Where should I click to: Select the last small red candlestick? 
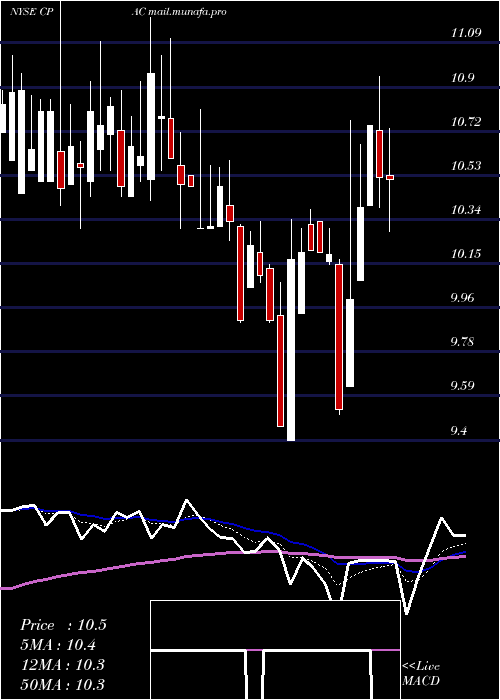[x=390, y=178]
